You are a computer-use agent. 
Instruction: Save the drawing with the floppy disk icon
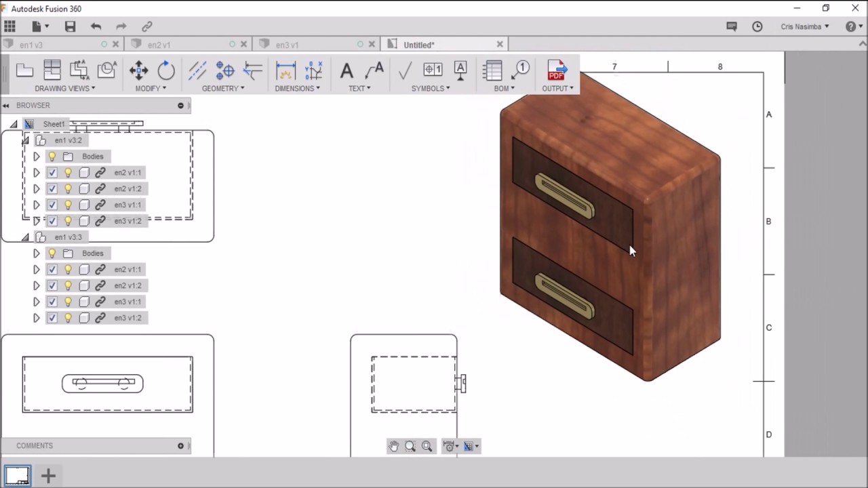coord(70,26)
